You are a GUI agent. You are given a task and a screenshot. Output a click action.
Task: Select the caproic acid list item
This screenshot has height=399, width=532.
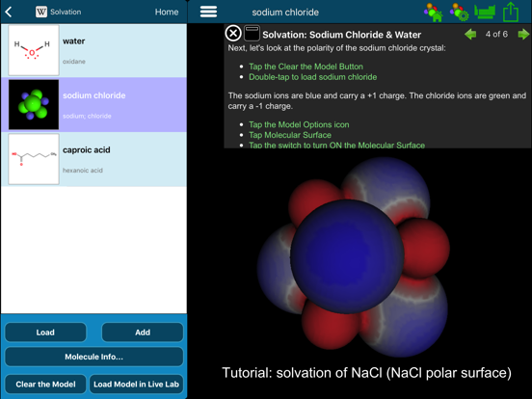[x=93, y=159]
